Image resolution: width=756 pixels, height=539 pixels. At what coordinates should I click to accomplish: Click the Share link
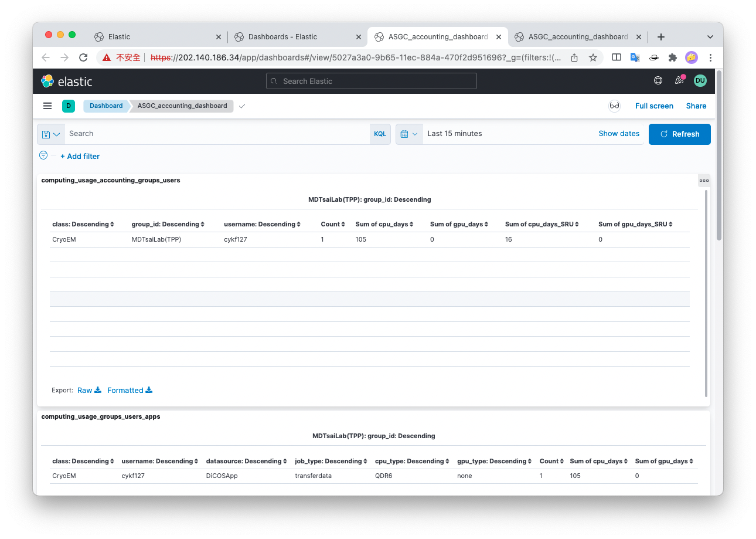click(696, 106)
